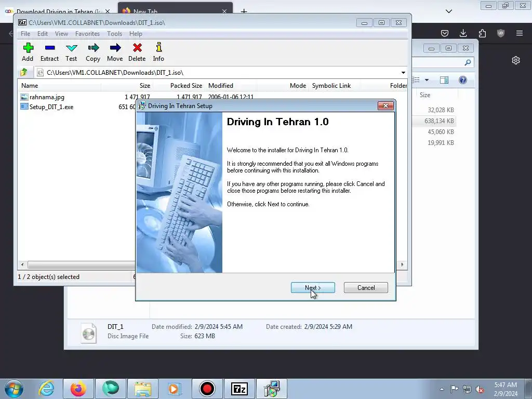Launch Internet Explorer from the taskbar
Image resolution: width=532 pixels, height=399 pixels.
[46, 389]
